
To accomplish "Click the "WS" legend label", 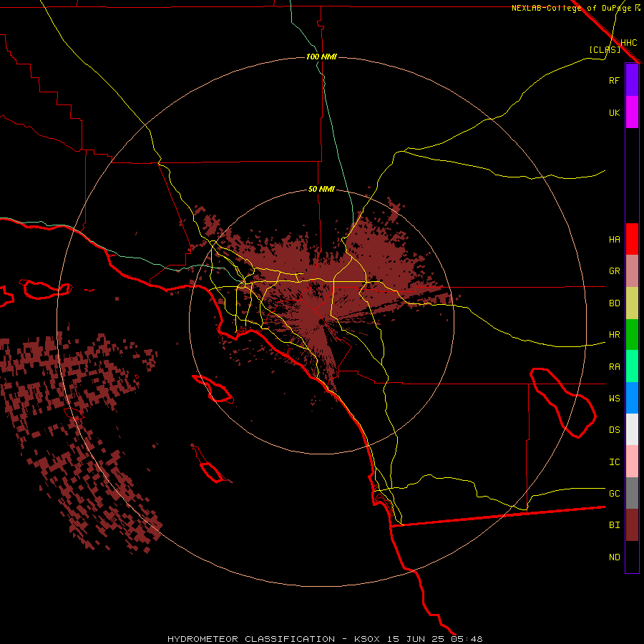I will point(614,399).
